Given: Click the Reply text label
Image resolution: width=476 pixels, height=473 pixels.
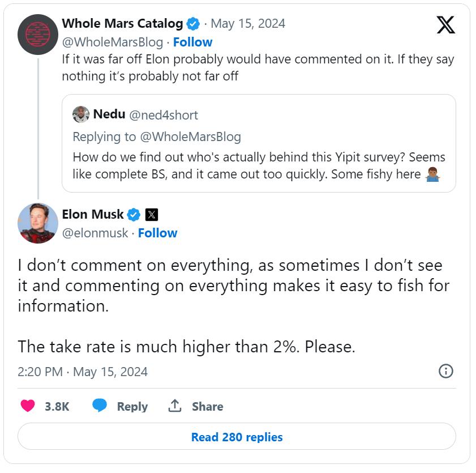Looking at the screenshot, I should (132, 406).
